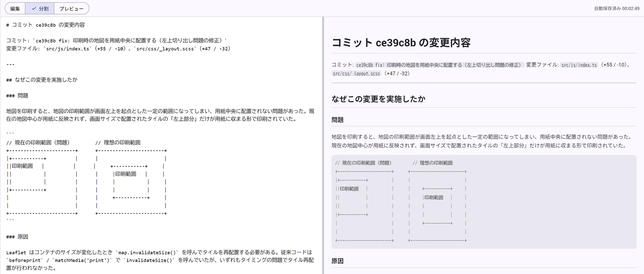Click editor text '// 理想の印刷範囲'

click(x=118, y=142)
